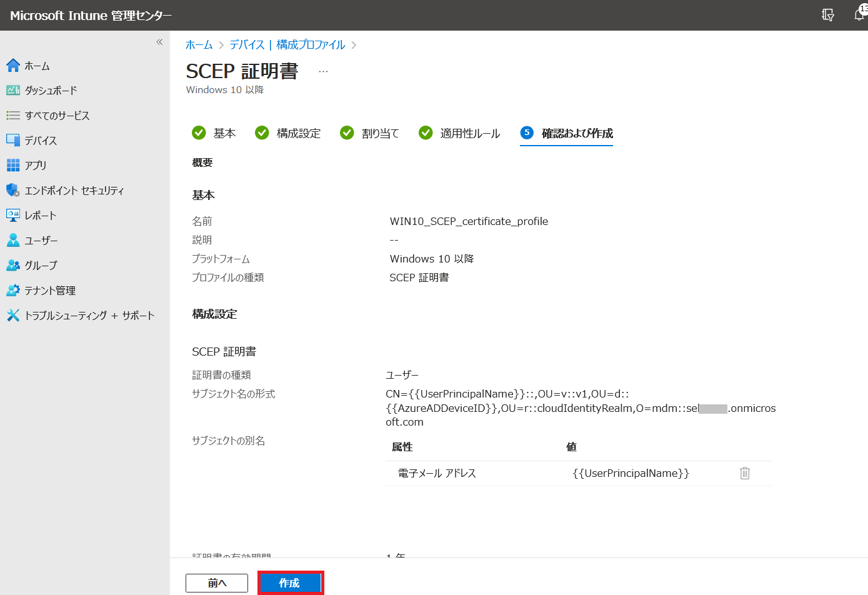
Task: Click the 値 column header
Action: [x=571, y=447]
